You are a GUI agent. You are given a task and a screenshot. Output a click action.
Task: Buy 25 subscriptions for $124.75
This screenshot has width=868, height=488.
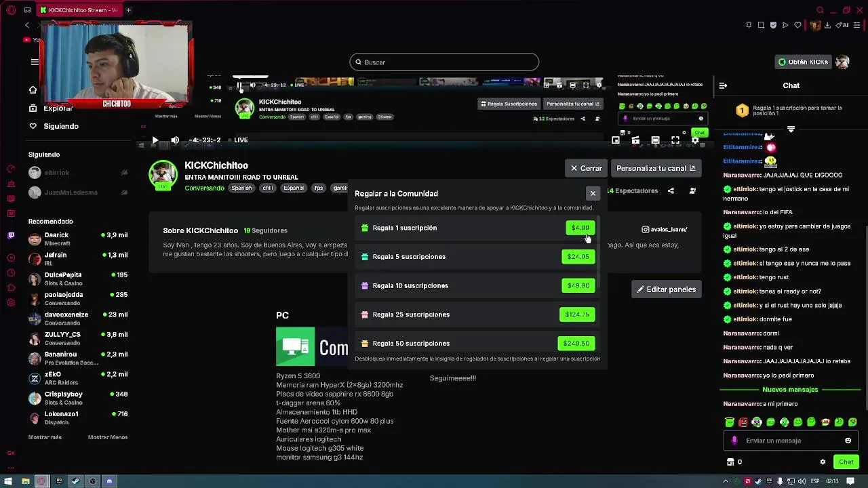click(577, 314)
